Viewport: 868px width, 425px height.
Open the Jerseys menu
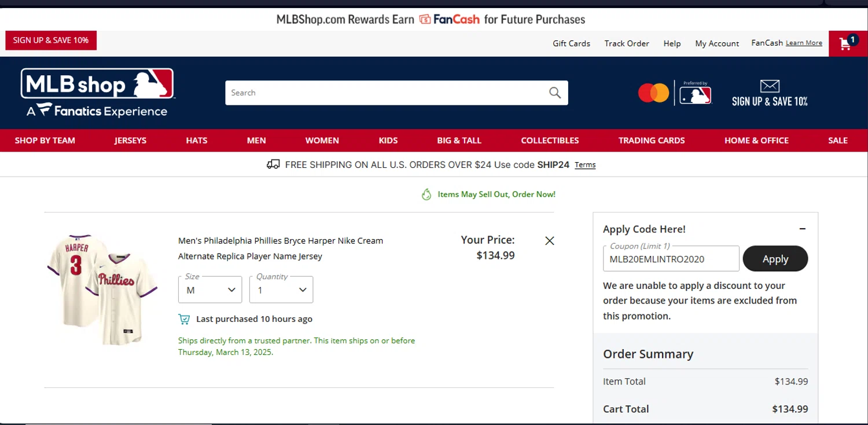click(130, 140)
